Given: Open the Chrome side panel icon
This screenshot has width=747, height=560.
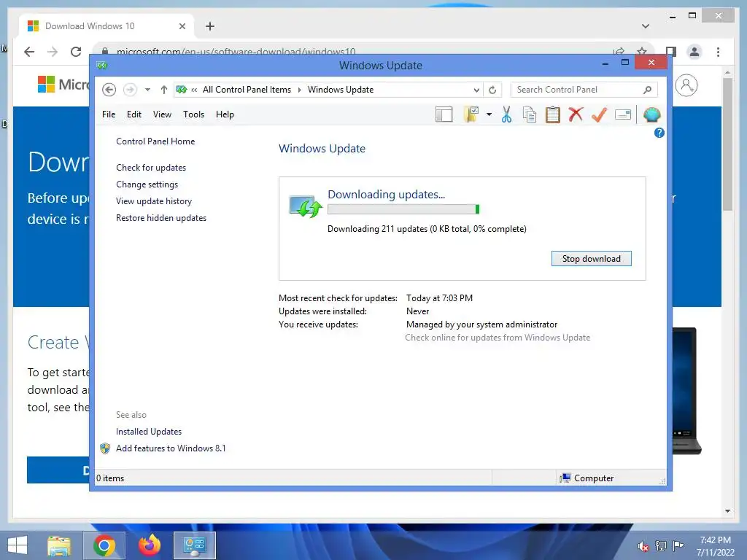Looking at the screenshot, I should coord(671,52).
